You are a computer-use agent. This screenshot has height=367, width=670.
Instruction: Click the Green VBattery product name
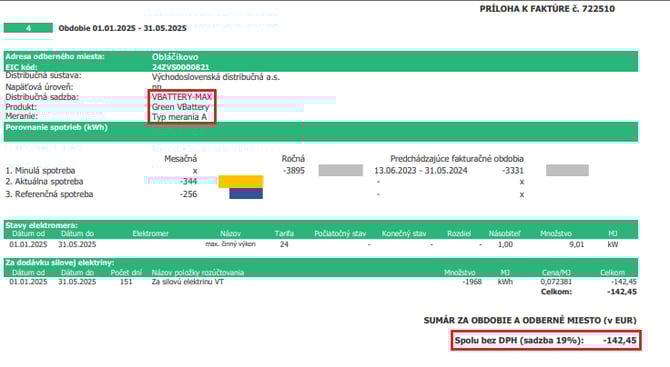pos(180,107)
